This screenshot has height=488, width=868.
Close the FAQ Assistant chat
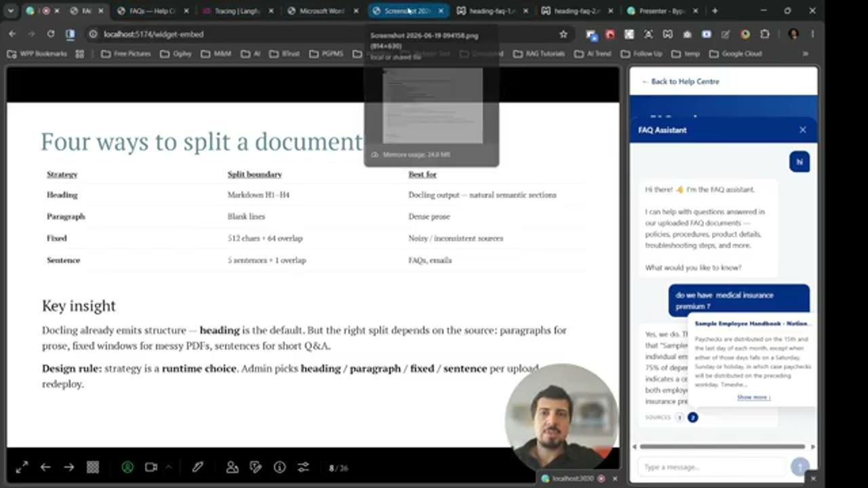pos(803,129)
